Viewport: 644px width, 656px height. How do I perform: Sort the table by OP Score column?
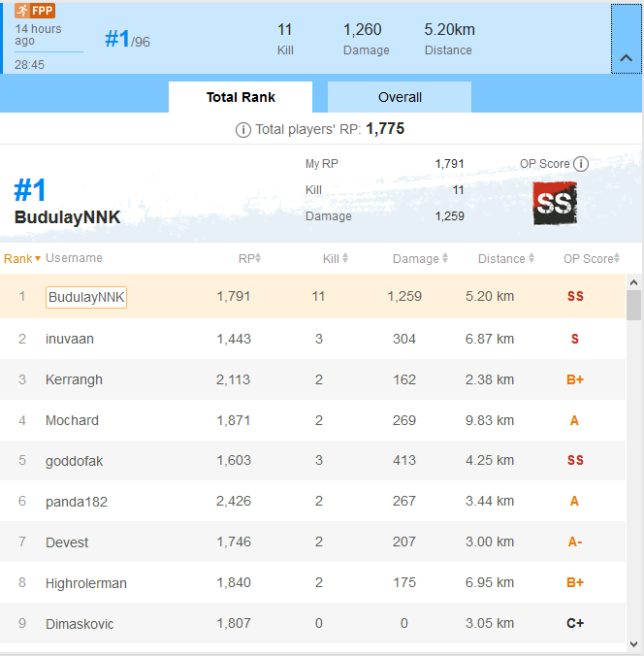(x=592, y=258)
